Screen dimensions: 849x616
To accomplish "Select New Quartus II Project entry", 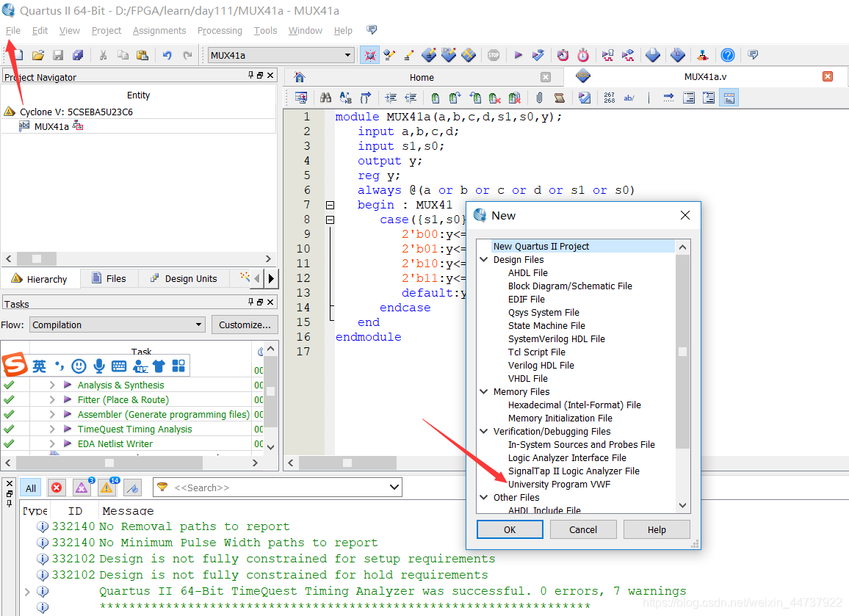I will (x=541, y=246).
